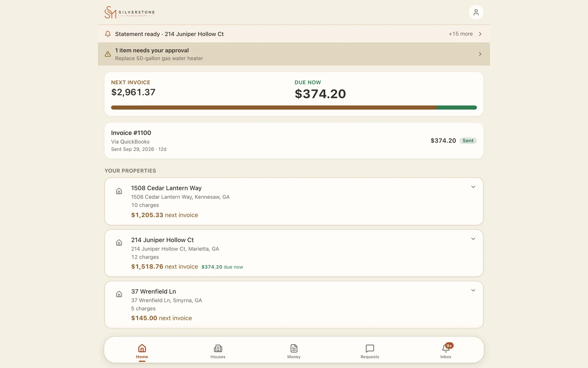Click the Silverstone Management logo

click(x=129, y=13)
